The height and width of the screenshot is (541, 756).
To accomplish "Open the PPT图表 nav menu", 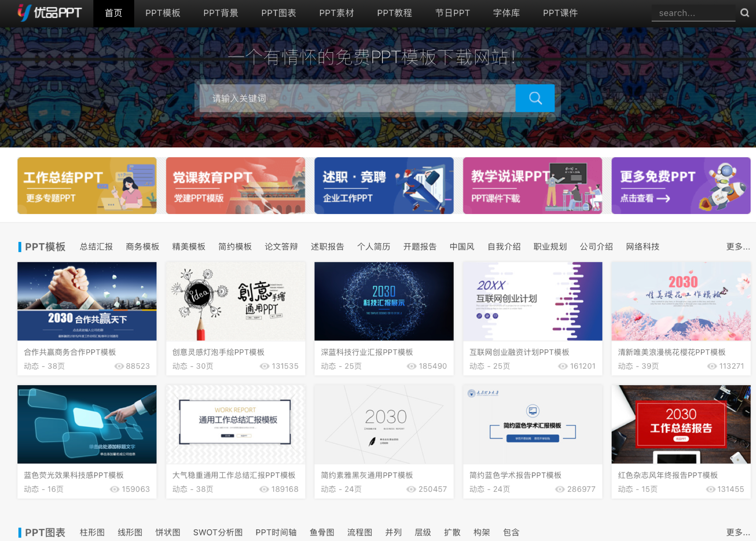I will click(x=279, y=13).
